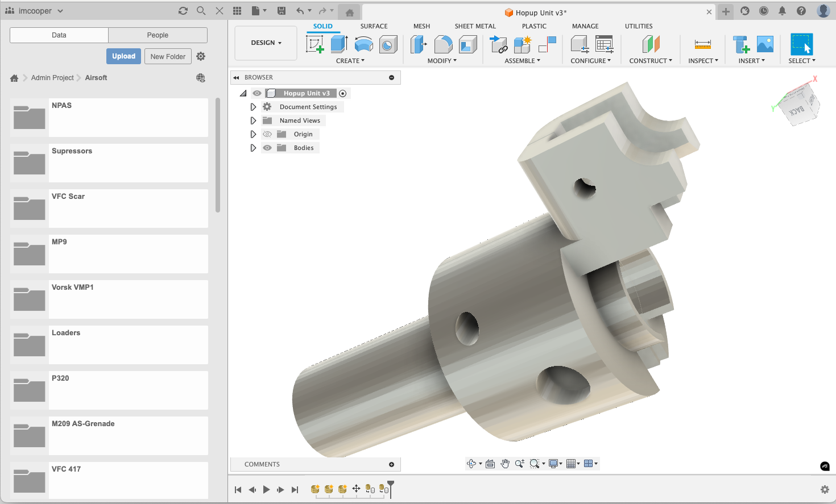This screenshot has height=504, width=836.
Task: Open the ASSEMBLE dropdown menu
Action: coord(522,61)
